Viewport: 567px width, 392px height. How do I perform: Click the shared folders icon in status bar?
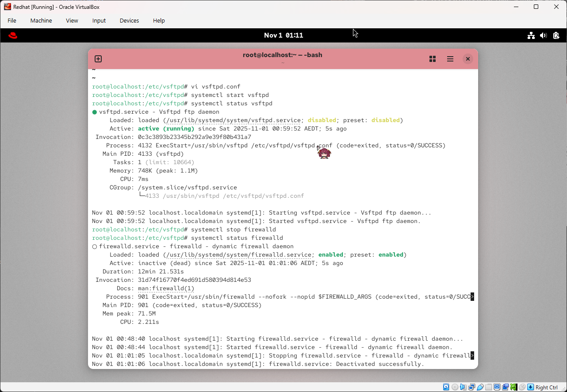point(488,387)
